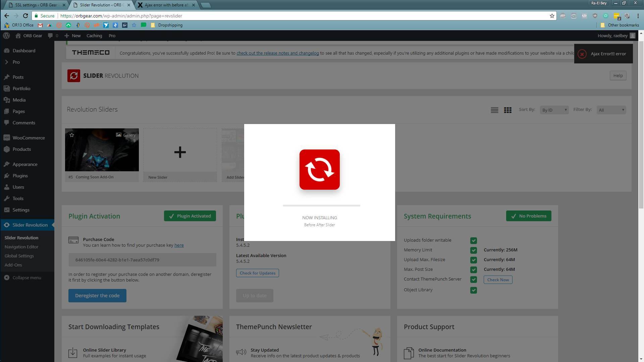Screen dimensions: 644x362
Task: Go back in the browser
Action: pyautogui.click(x=7, y=16)
